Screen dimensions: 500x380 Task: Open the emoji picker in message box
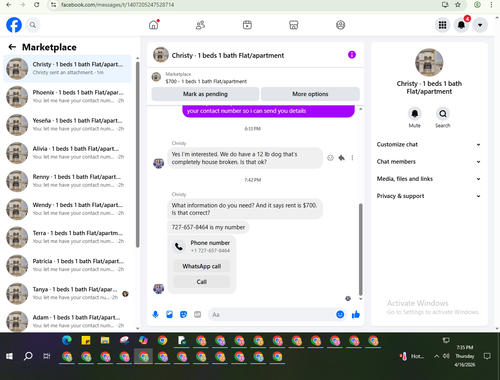coord(340,314)
